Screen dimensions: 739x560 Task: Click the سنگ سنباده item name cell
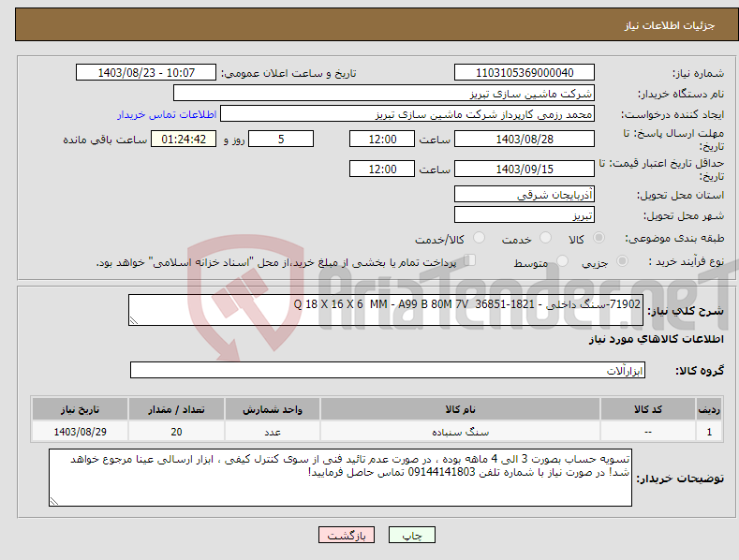(x=460, y=432)
